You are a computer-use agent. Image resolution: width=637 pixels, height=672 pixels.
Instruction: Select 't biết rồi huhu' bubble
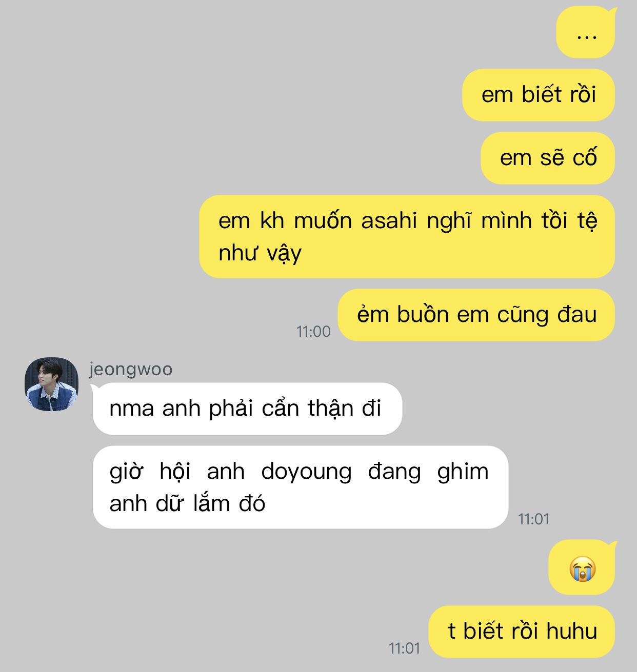(522, 632)
